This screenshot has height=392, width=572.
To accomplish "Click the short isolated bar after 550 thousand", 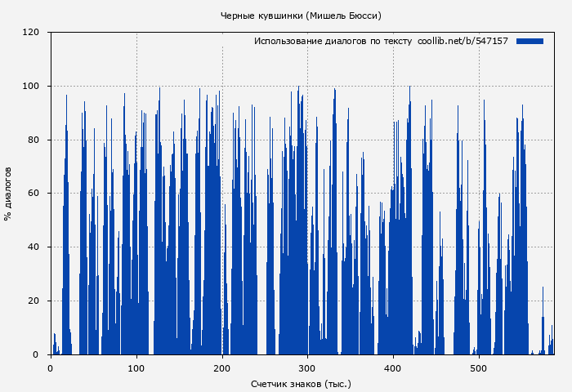I will tap(543, 327).
